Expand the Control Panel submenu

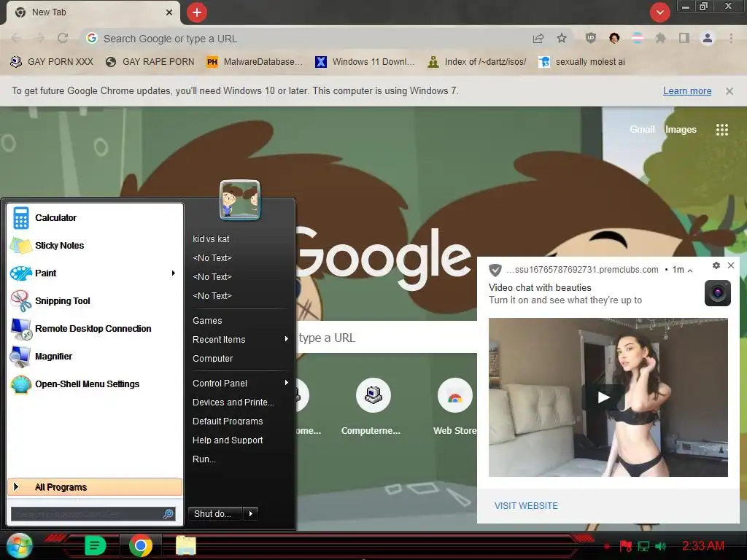(x=286, y=383)
